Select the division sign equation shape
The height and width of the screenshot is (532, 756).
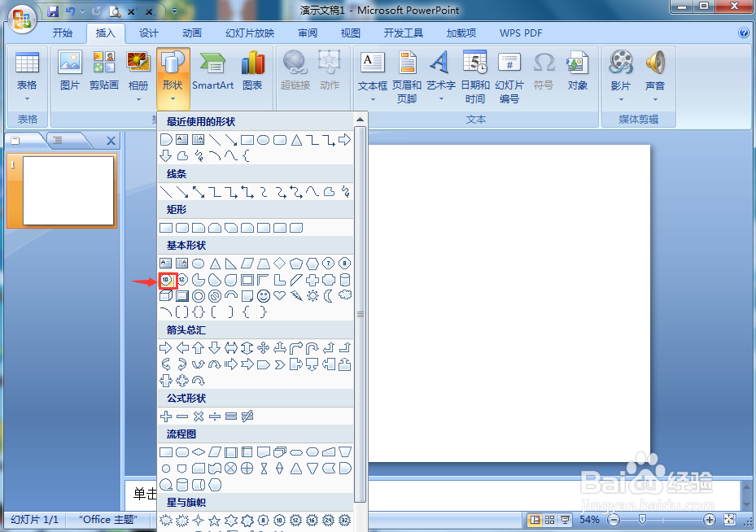[x=215, y=416]
